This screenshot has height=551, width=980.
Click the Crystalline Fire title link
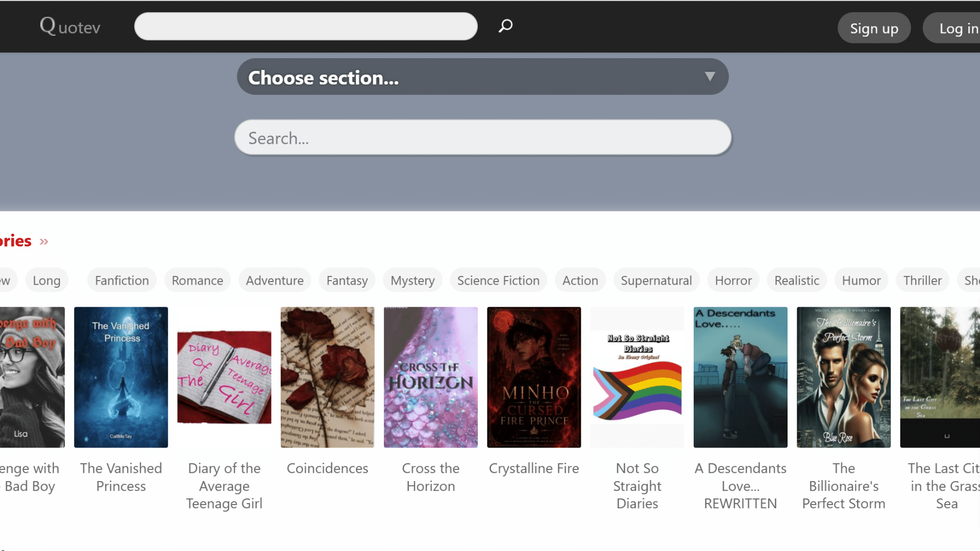click(534, 468)
